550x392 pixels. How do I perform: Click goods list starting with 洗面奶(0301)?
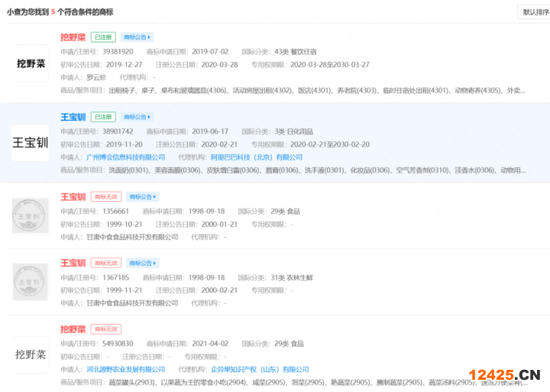coord(317,170)
